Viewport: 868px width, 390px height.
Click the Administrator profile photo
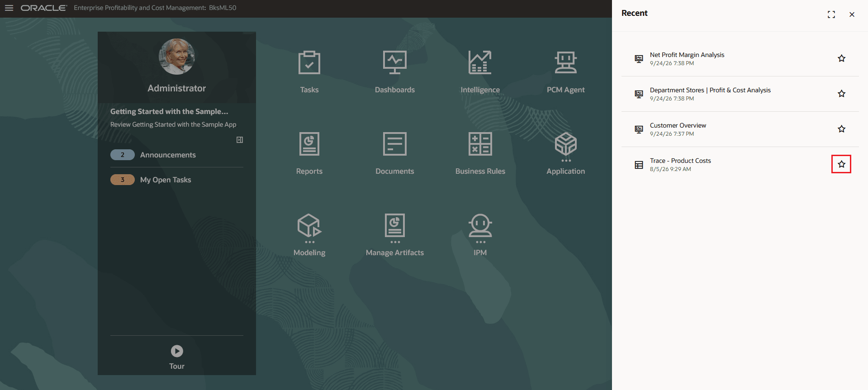pyautogui.click(x=177, y=57)
